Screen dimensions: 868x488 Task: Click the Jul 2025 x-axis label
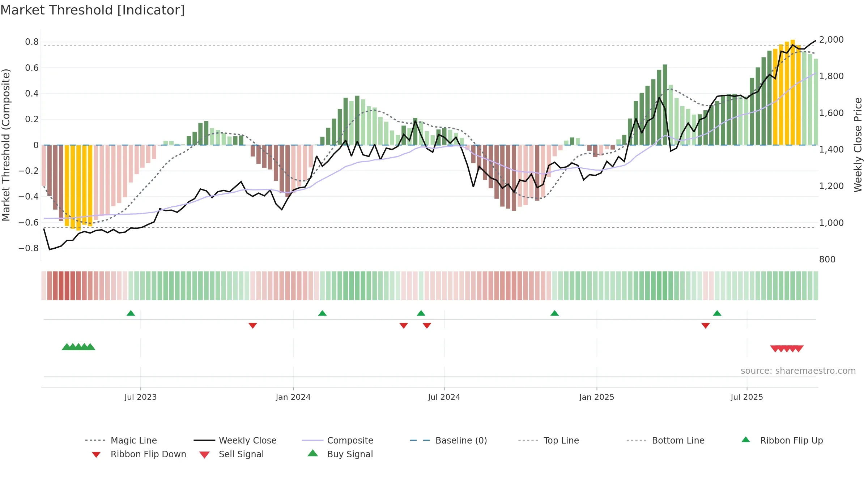(747, 397)
